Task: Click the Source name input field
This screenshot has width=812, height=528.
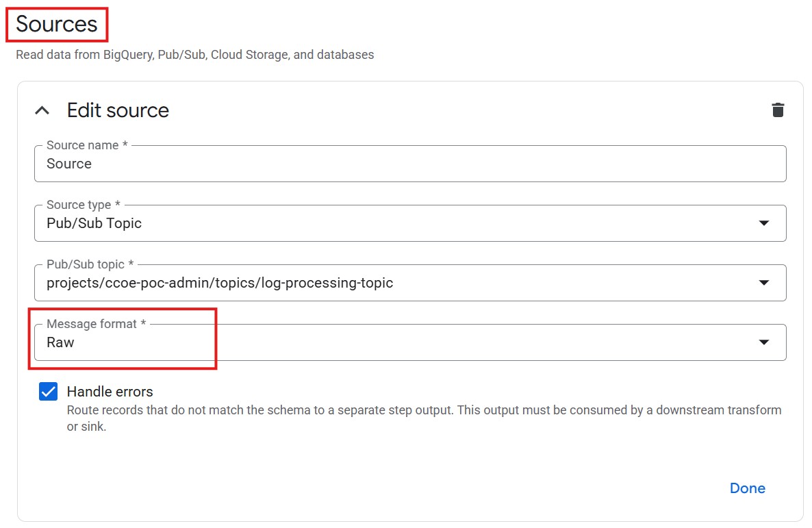Action: (411, 164)
